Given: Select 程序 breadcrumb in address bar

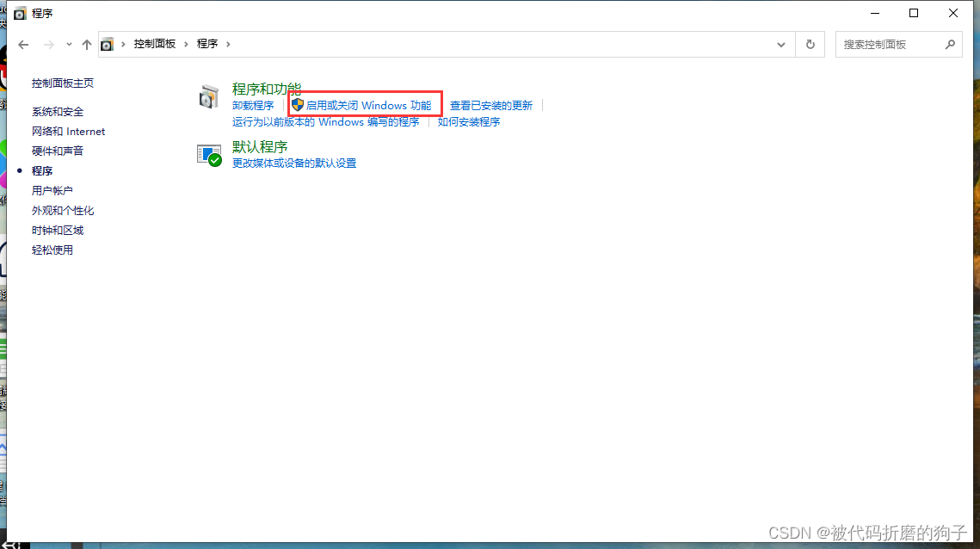Looking at the screenshot, I should pyautogui.click(x=207, y=44).
